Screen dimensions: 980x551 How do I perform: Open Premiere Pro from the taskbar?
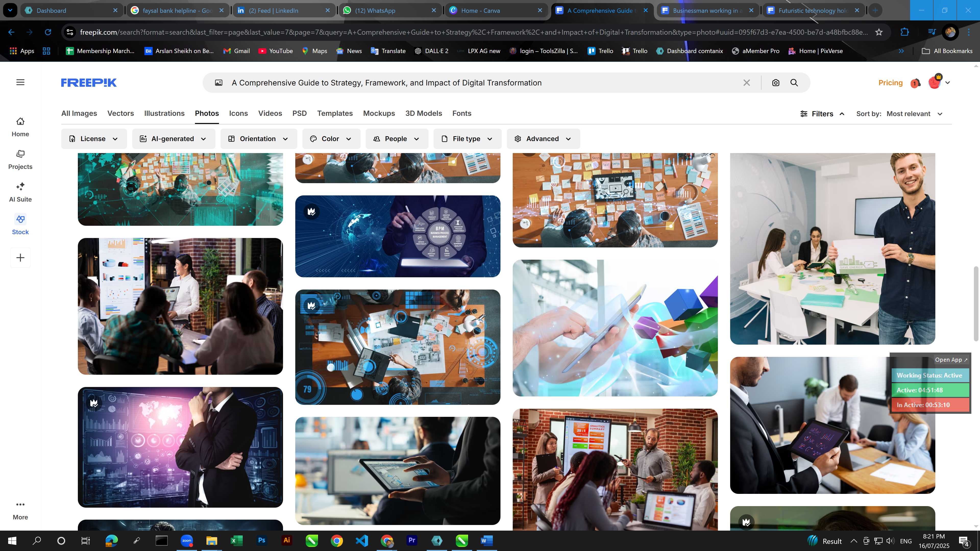click(x=412, y=540)
